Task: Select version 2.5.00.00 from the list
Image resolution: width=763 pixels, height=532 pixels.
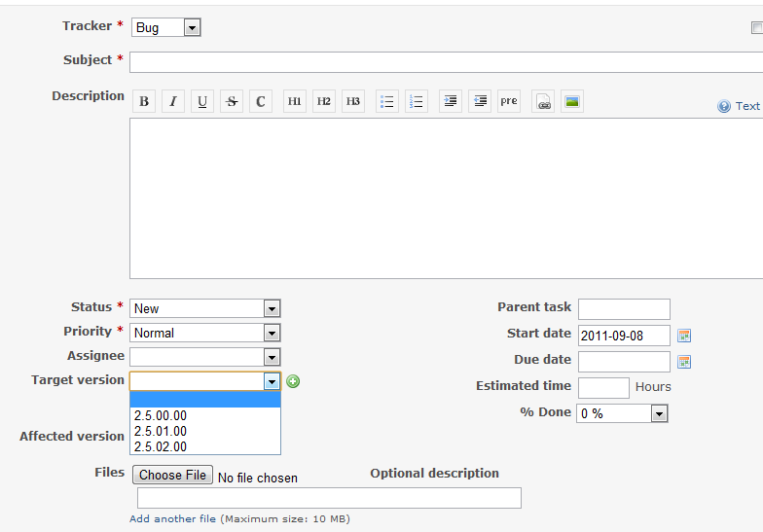Action: coord(205,416)
